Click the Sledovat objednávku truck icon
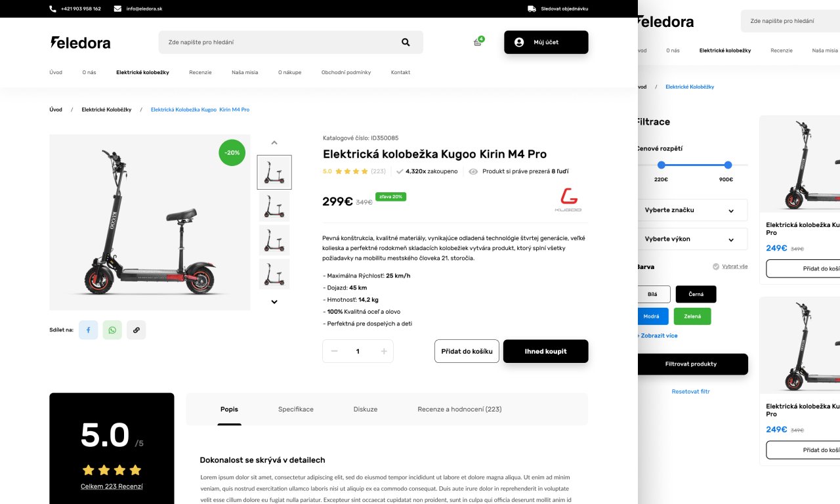The width and height of the screenshot is (840, 504). 532,9
